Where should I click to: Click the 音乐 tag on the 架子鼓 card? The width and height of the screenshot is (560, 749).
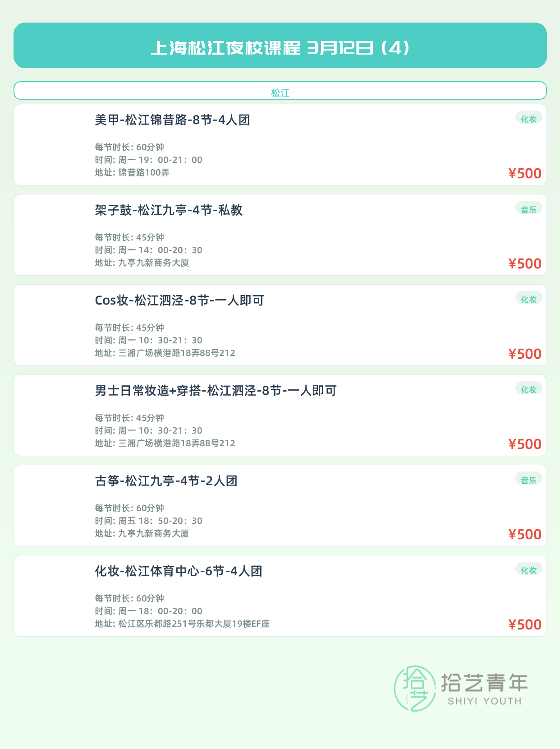click(528, 209)
